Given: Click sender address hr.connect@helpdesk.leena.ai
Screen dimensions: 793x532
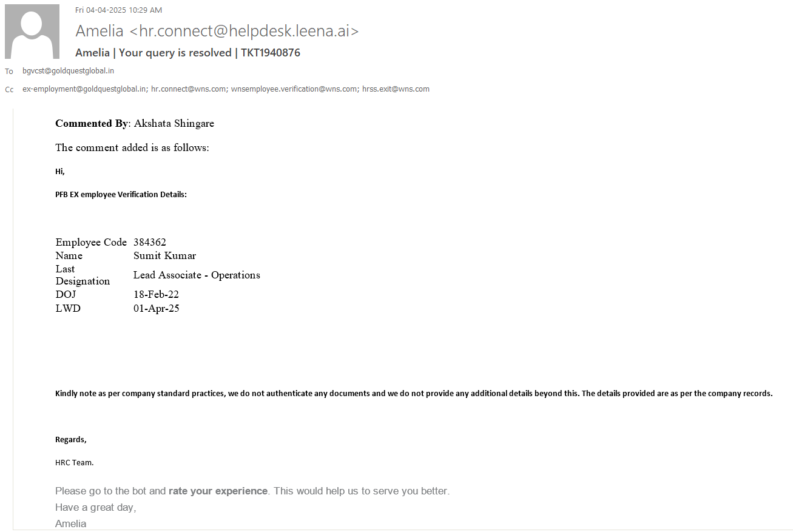Looking at the screenshot, I should (x=244, y=31).
